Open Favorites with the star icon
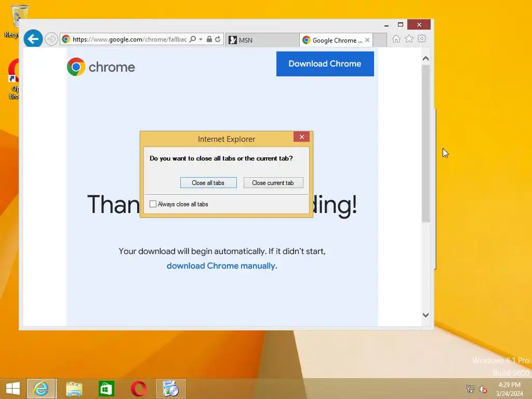Image resolution: width=532 pixels, height=399 pixels. (409, 38)
